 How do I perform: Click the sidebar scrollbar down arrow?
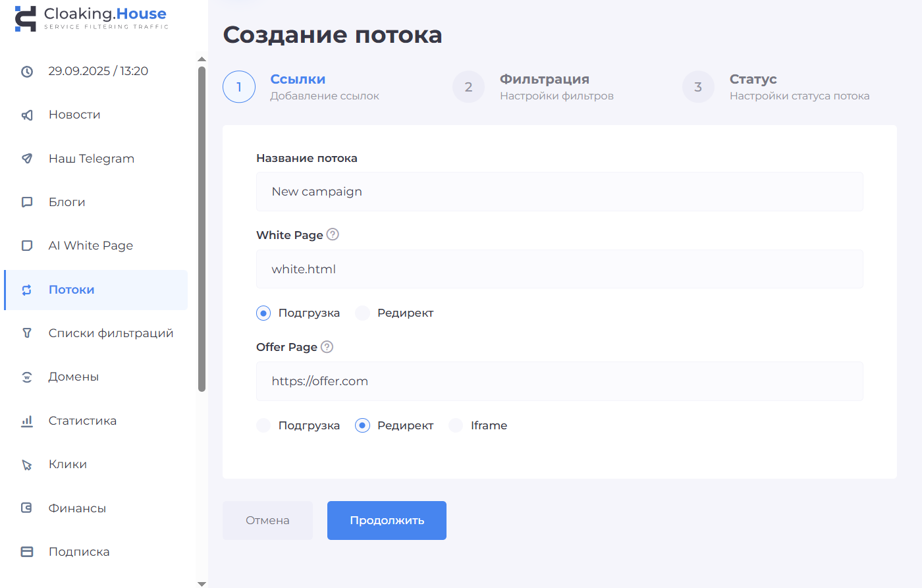click(202, 583)
